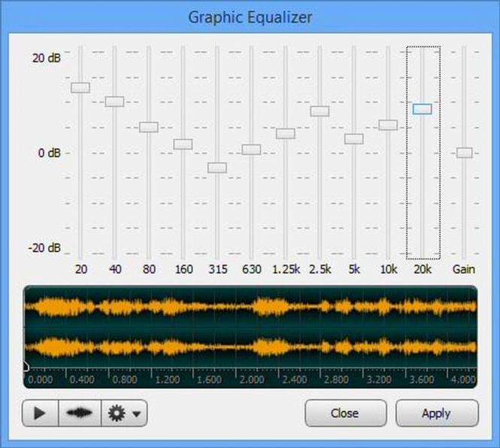Expand the settings dropdown arrow
Screen dimensions: 500x448
137,414
